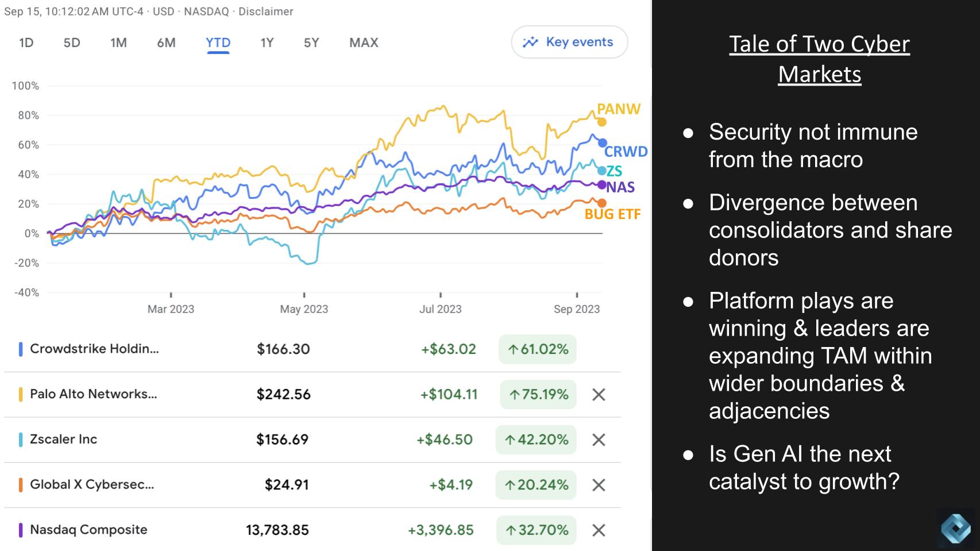Select the 1D time range tab
The height and width of the screenshot is (551, 980).
26,43
